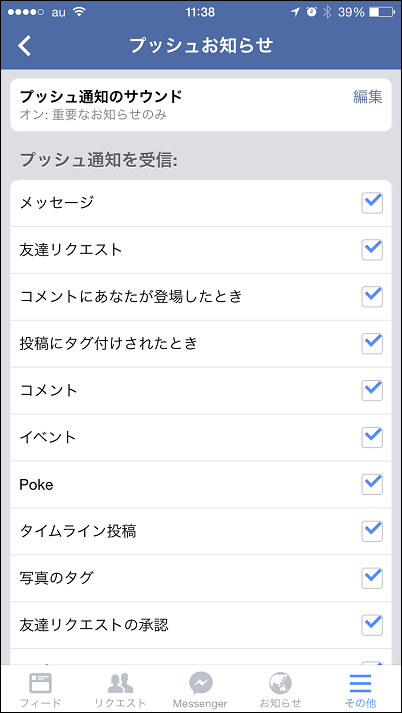Open the お知らせ globe icon
The image size is (402, 713).
pos(280,683)
